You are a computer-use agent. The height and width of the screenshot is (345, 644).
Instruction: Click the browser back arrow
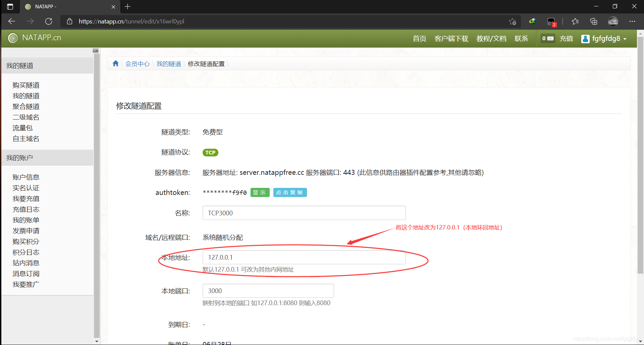(x=12, y=21)
